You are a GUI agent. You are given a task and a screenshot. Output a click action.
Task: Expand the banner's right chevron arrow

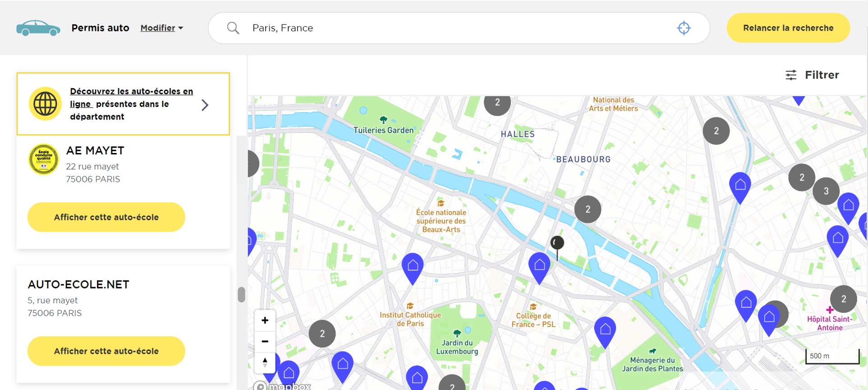[205, 105]
